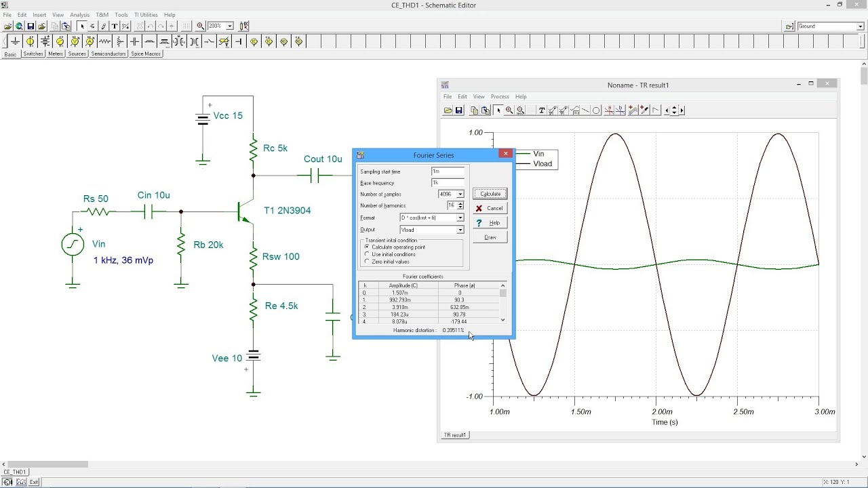
Task: Switch to the Meters component tab
Action: pos(56,54)
